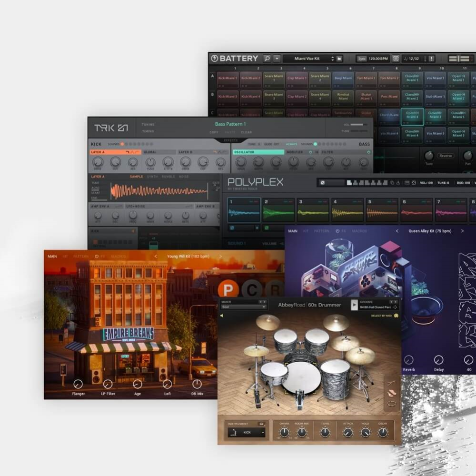Open the Kick instrument dropdown
This screenshot has width=476, height=476.
[248, 432]
